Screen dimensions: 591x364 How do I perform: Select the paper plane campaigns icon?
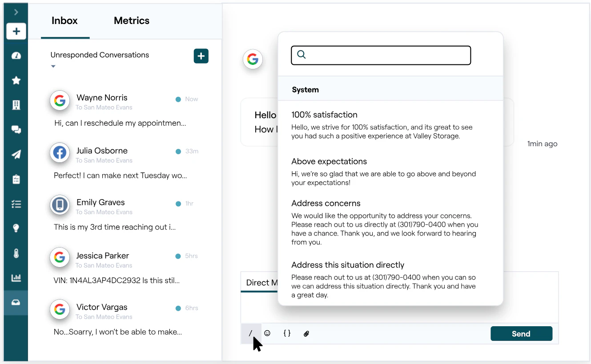[16, 154]
